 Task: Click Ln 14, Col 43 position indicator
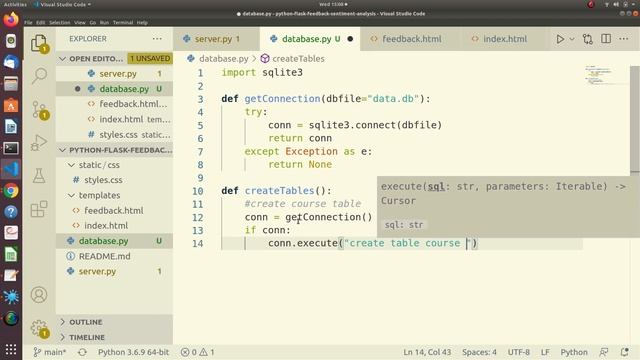[427, 352]
